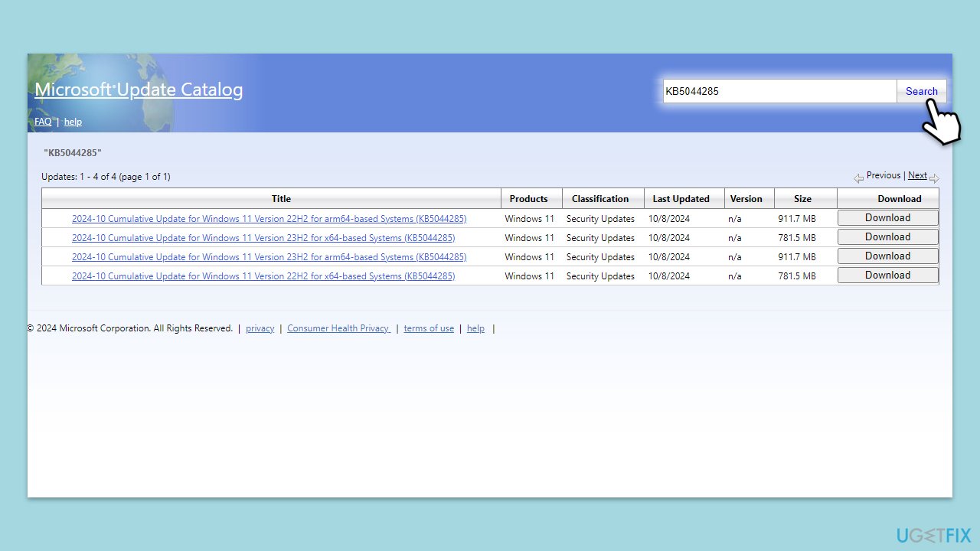Open the help link in header
The width and height of the screenshot is (980, 551).
pyautogui.click(x=73, y=122)
